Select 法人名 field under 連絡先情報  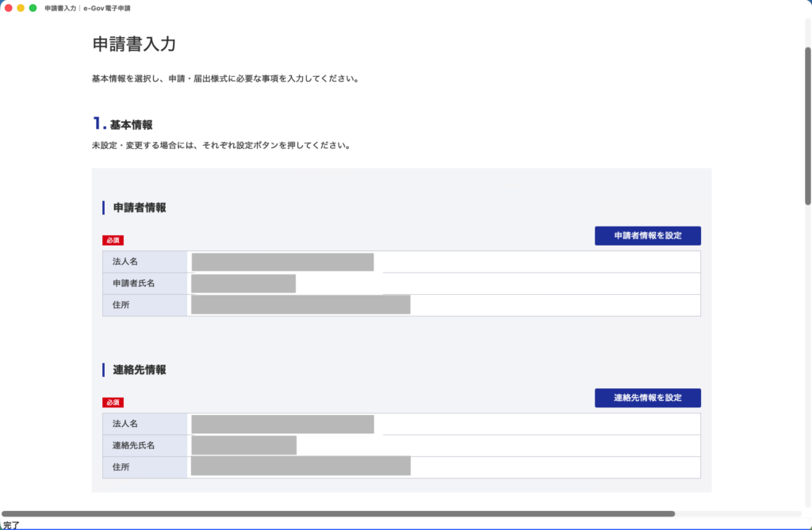tap(444, 424)
